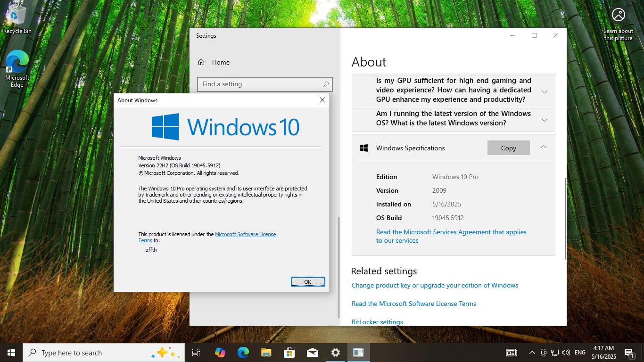This screenshot has height=362, width=644.
Task: Click the licensed user name offth
Action: (151, 250)
